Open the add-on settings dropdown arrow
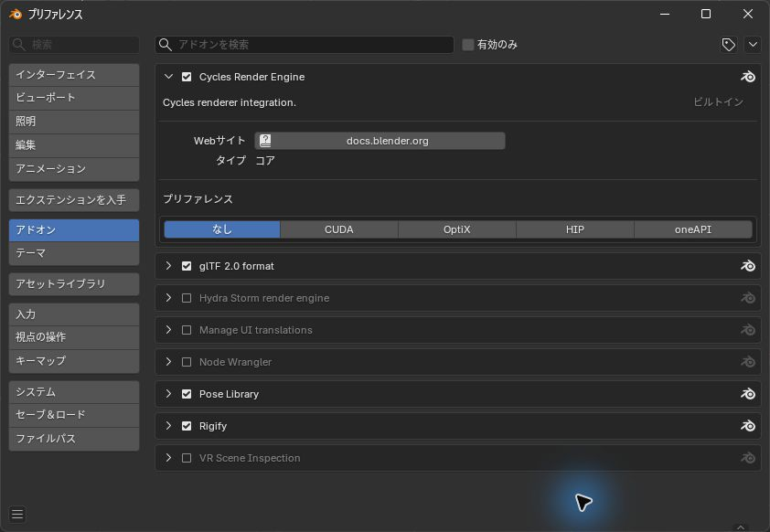770x532 pixels. point(753,45)
